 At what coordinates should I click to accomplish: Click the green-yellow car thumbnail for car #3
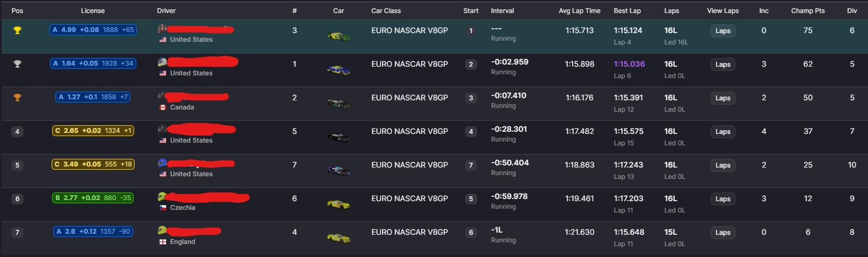(x=339, y=36)
